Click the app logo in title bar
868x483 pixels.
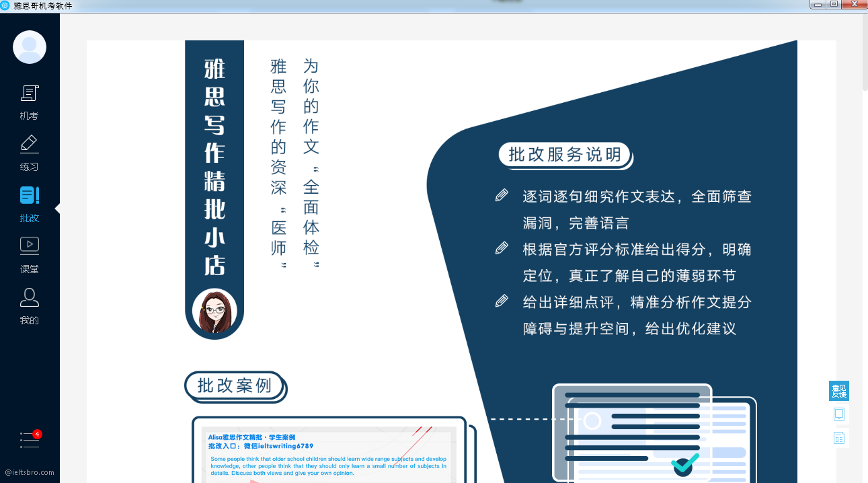click(x=5, y=5)
